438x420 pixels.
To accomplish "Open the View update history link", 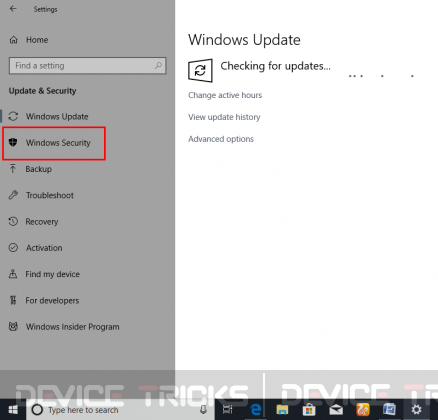I will tap(224, 117).
